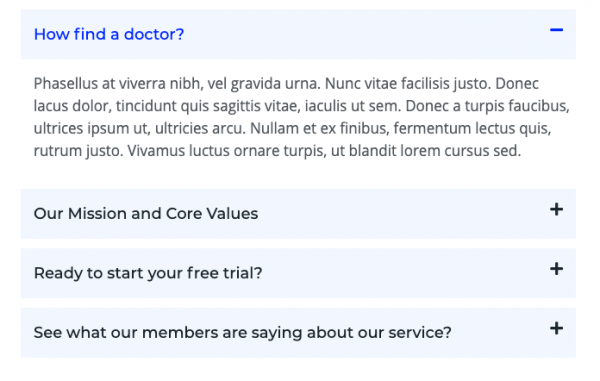Collapse the open How find a doctor? panel
Viewport: 600px width, 381px height.
(x=298, y=34)
